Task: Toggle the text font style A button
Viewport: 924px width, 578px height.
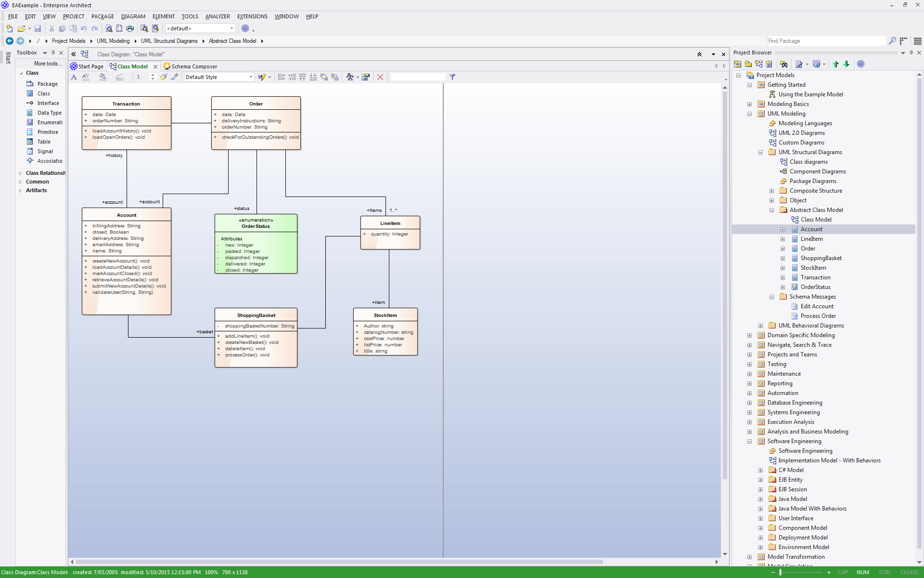Action: pos(74,77)
